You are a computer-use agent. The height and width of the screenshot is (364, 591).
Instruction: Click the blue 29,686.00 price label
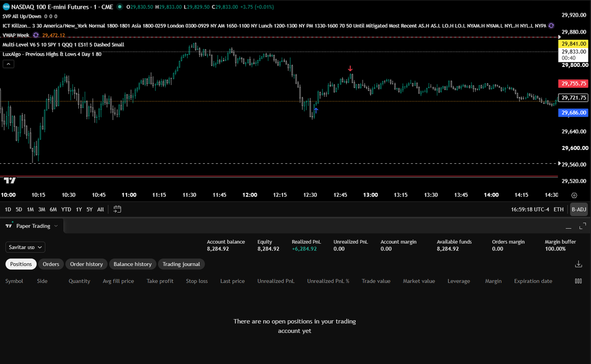(573, 113)
